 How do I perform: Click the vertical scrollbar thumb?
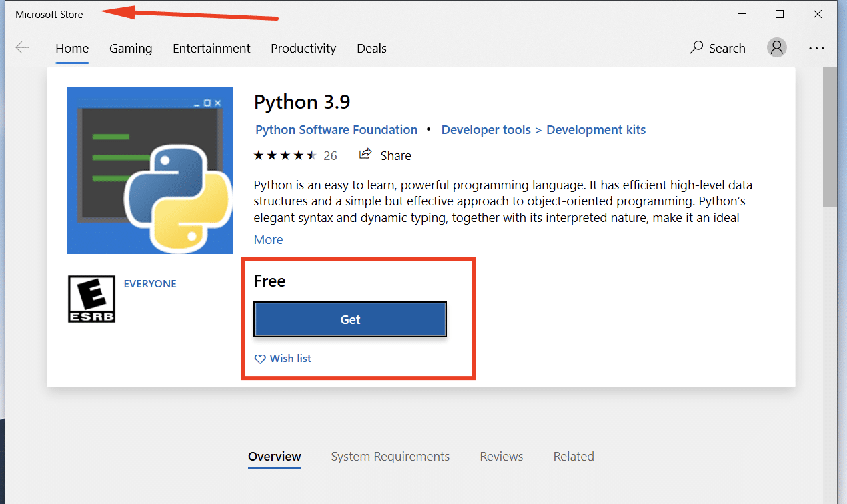click(x=830, y=137)
